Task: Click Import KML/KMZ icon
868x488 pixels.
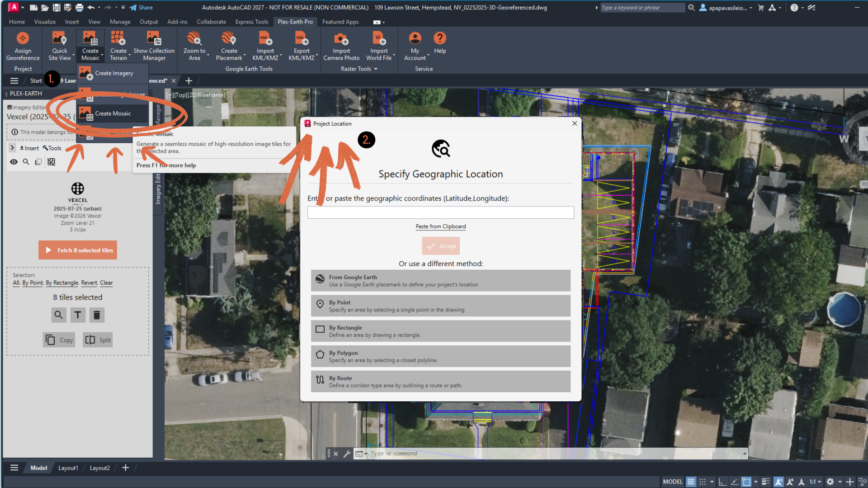Action: pyautogui.click(x=265, y=38)
